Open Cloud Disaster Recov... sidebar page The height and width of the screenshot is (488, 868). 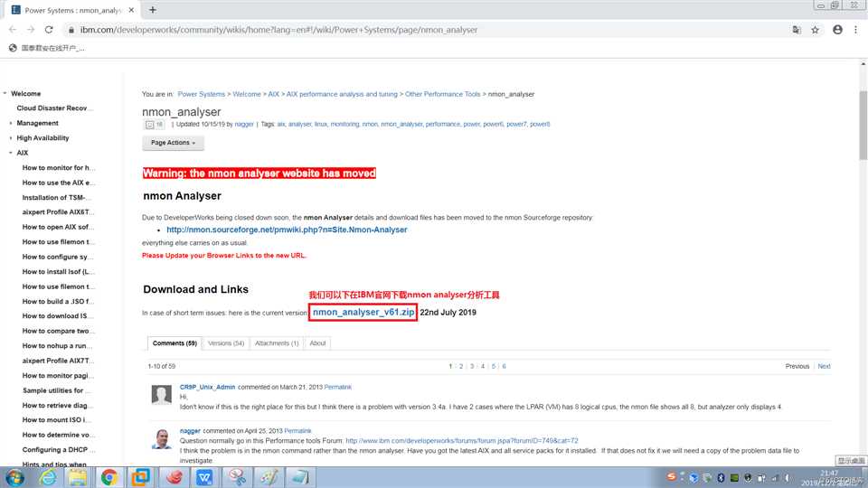tap(55, 108)
